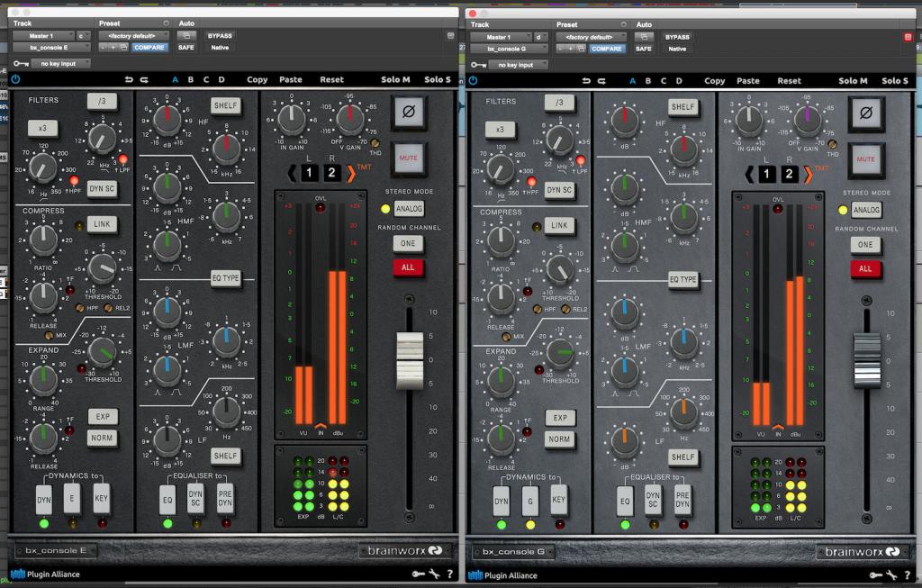Toggle MUTE in bx_console E
The height and width of the screenshot is (588, 922).
coord(409,158)
